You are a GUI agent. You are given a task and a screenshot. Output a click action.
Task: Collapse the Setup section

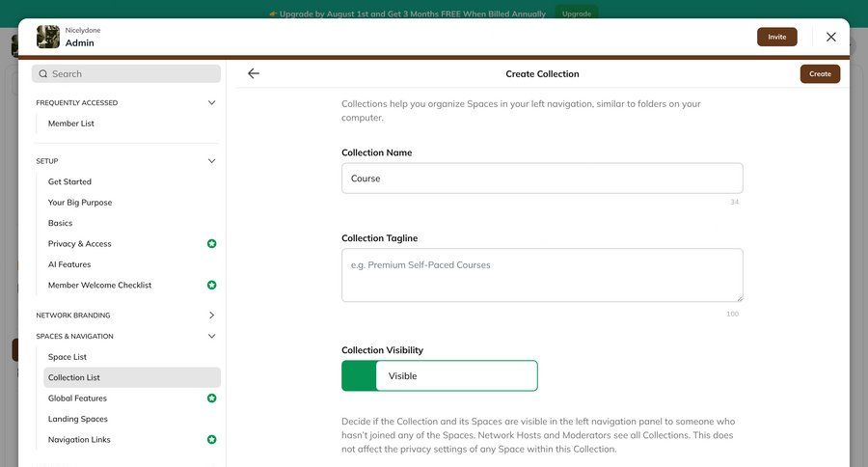click(211, 161)
